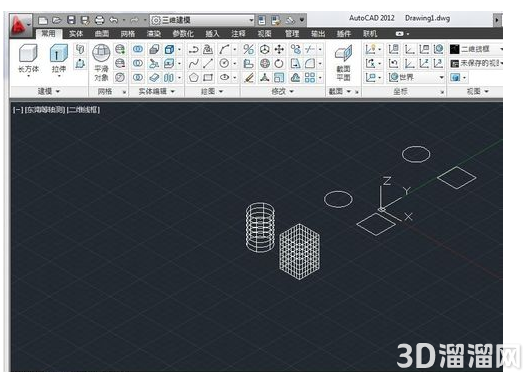This screenshot has width=525, height=372.
Task: Click the Rotate tool icon
Action: [x=279, y=64]
